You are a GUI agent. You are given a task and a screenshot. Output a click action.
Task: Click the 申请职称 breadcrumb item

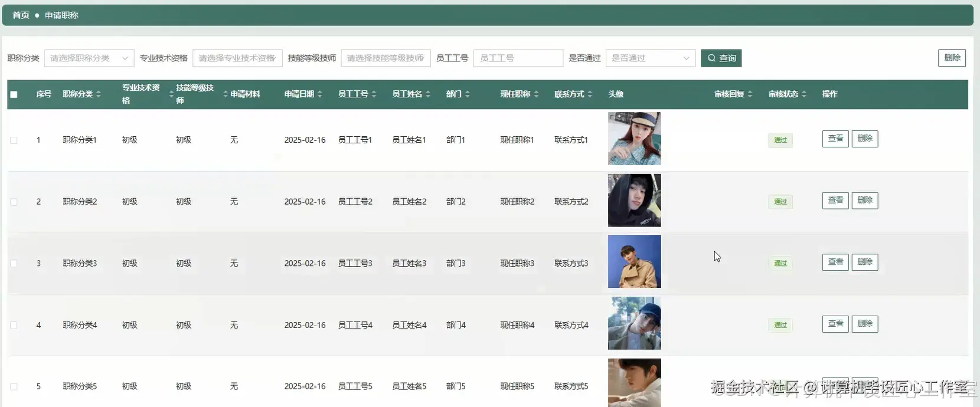pyautogui.click(x=61, y=15)
